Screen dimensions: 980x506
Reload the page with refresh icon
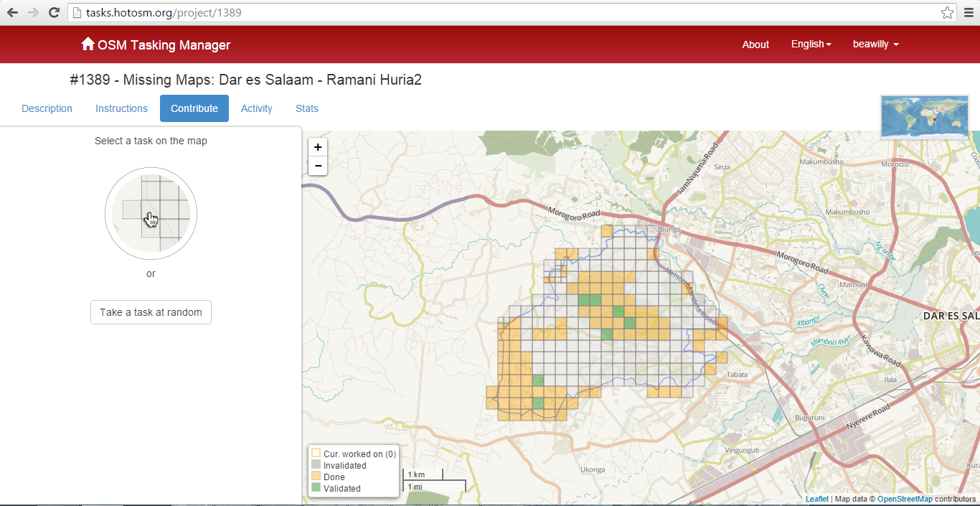click(54, 12)
